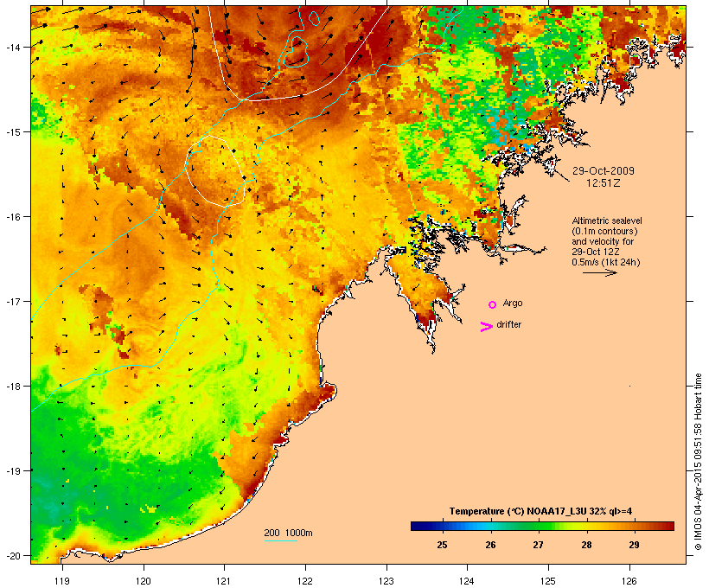Viewport: 709px width, 588px height.
Task: Click the latitude axis label '-18'
Action: (x=13, y=387)
